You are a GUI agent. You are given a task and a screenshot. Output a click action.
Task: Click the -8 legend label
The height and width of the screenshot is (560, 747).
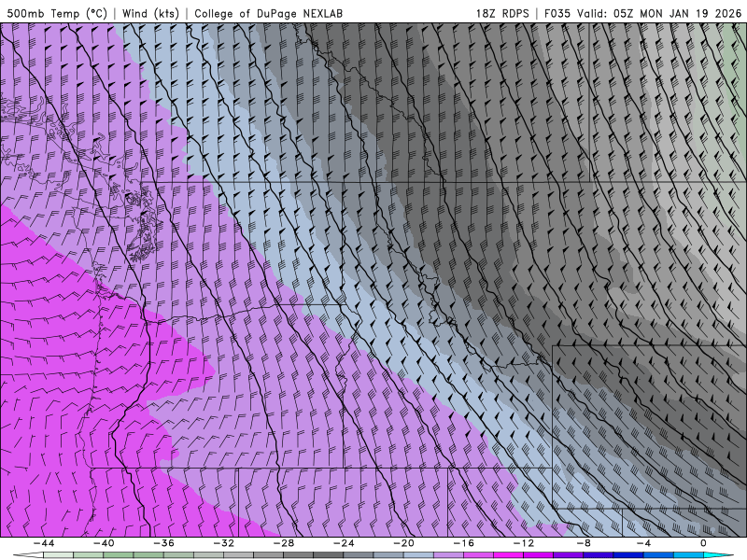point(584,543)
